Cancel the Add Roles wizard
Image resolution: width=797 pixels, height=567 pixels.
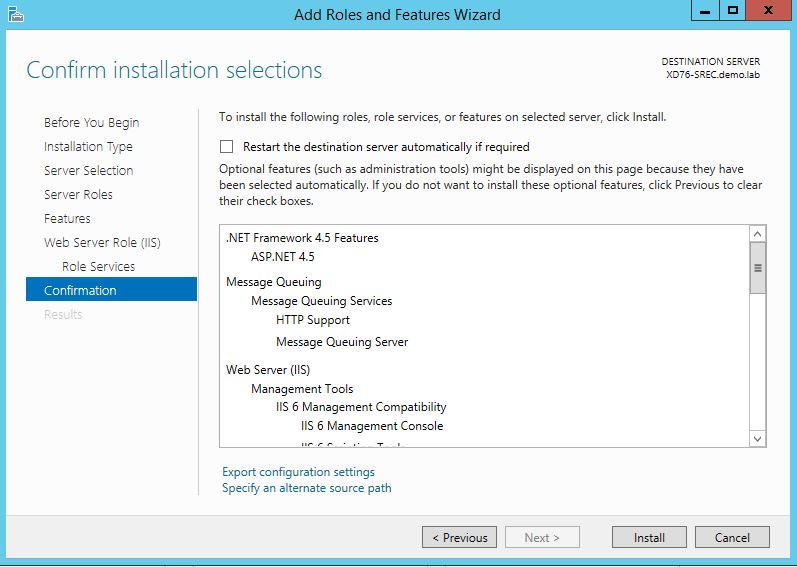click(732, 537)
